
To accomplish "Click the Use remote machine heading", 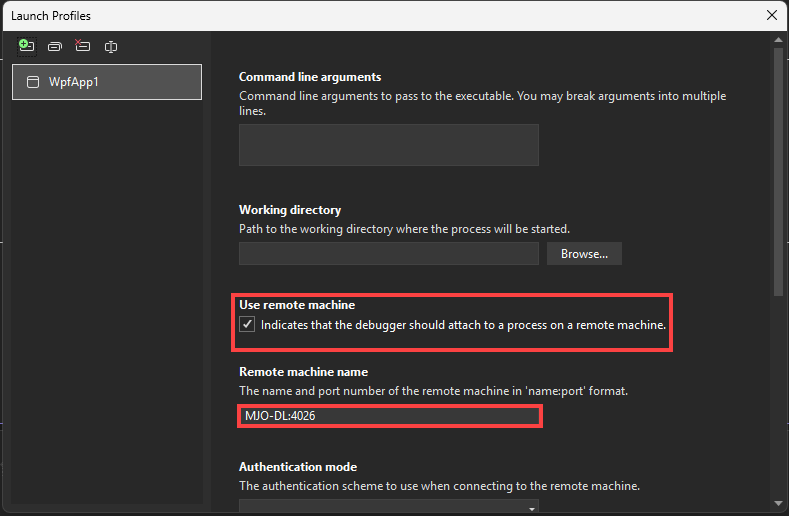I will click(x=297, y=305).
